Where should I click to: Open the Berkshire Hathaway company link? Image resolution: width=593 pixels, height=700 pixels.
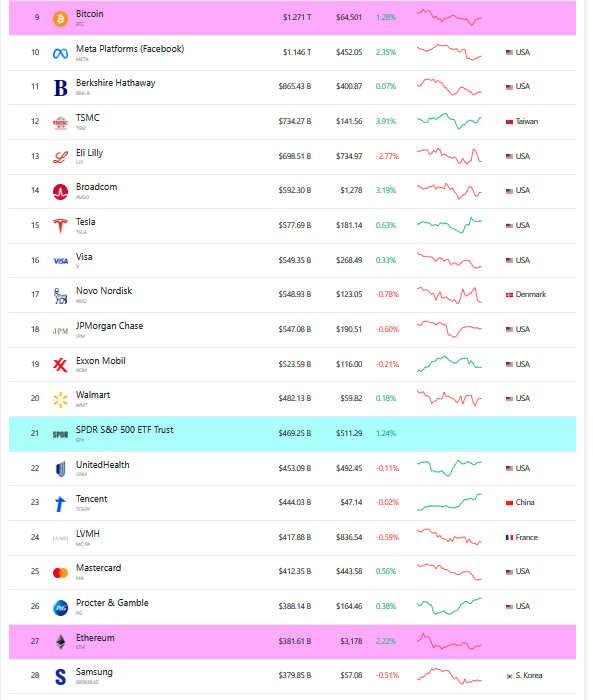[116, 83]
